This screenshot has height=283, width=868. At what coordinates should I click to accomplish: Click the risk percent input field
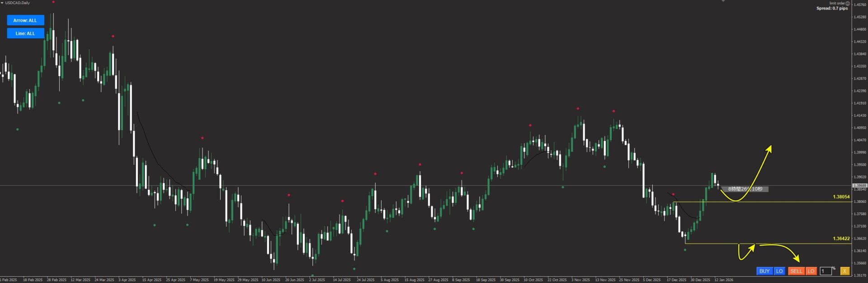click(826, 271)
